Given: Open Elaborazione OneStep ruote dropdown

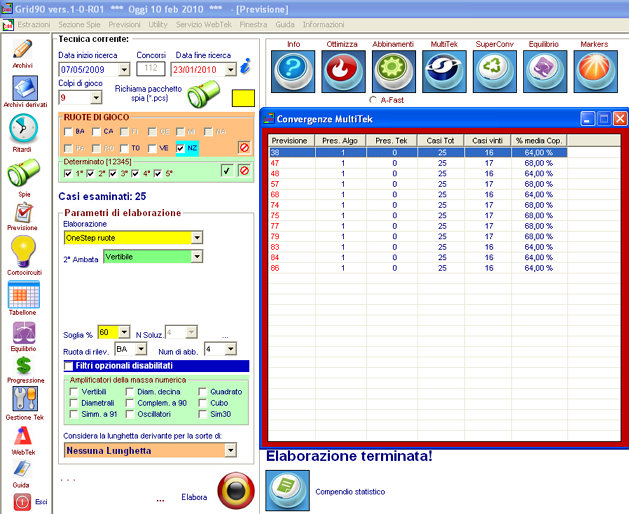Looking at the screenshot, I should pos(197,238).
